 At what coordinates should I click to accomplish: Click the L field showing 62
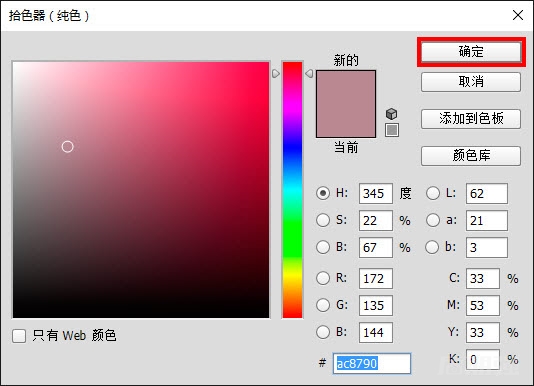[x=487, y=194]
